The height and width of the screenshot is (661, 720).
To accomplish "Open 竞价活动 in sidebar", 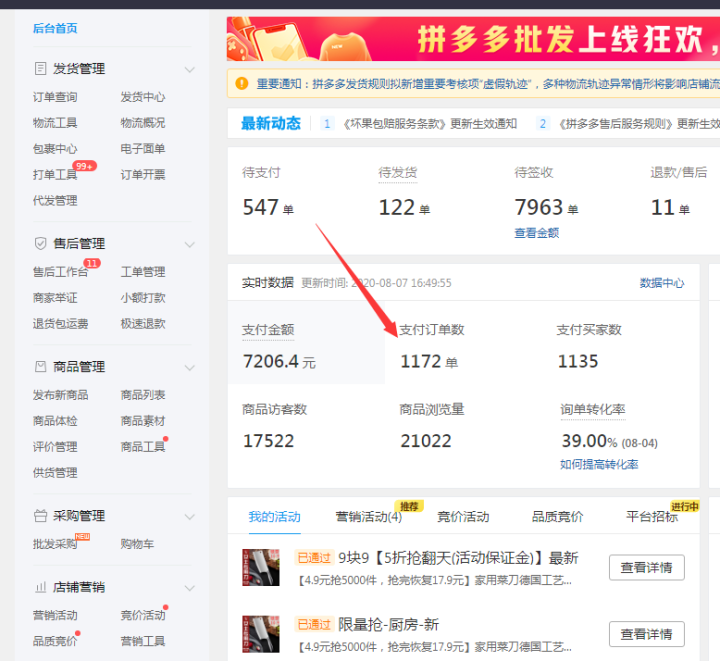I will tap(143, 615).
